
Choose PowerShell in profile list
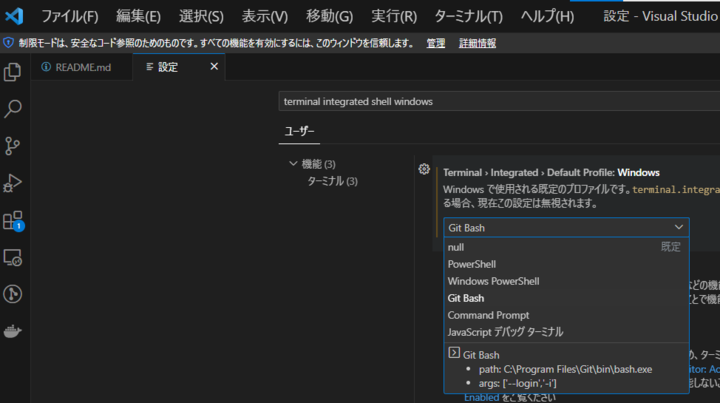click(566, 264)
